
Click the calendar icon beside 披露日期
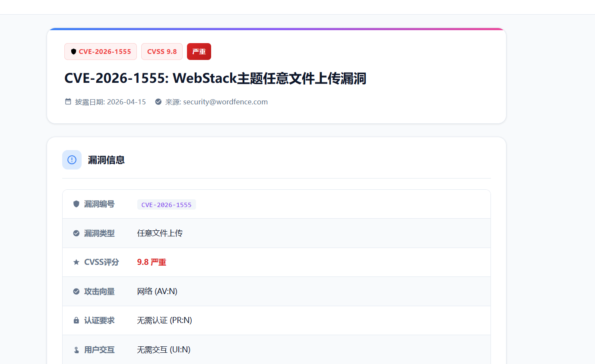point(68,102)
